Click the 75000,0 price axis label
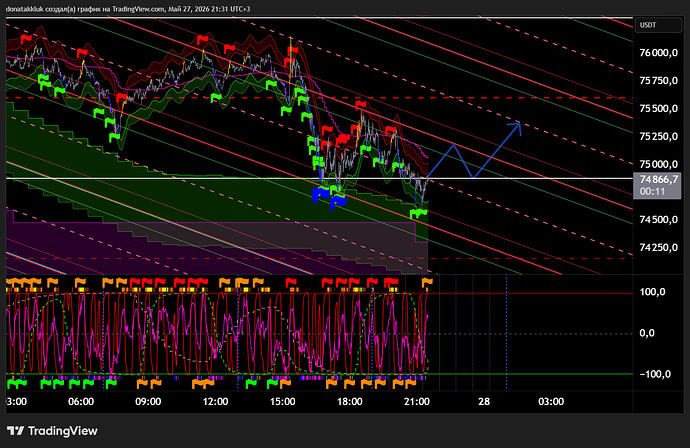The width and height of the screenshot is (690, 448). (658, 165)
